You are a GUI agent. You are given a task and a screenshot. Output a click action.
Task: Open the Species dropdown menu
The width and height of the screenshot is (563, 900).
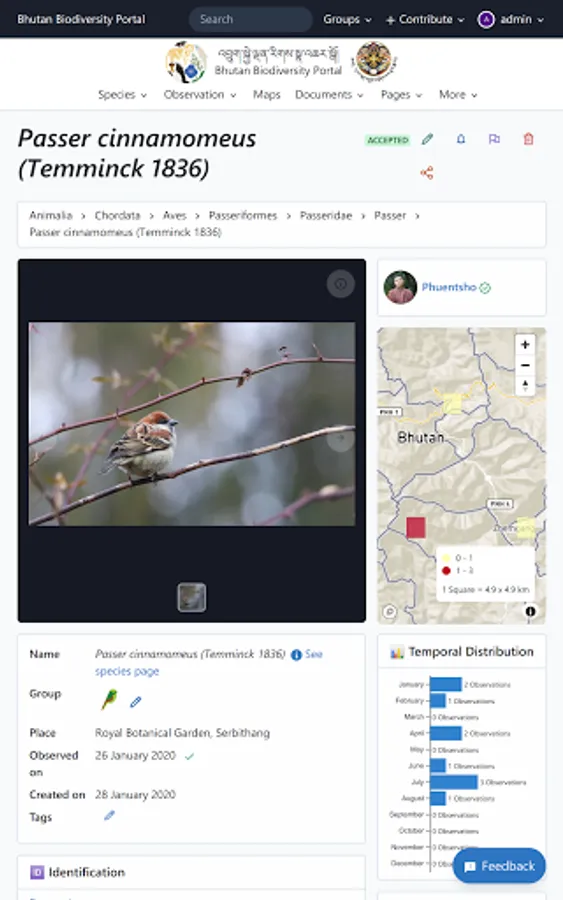pos(122,95)
